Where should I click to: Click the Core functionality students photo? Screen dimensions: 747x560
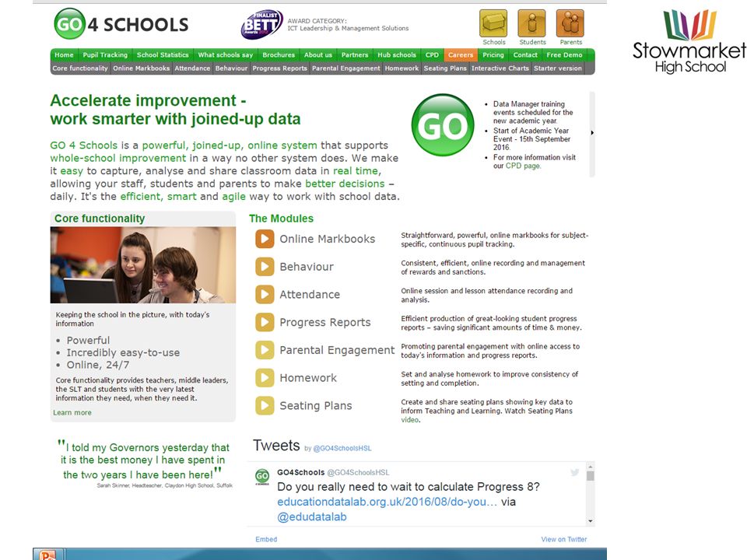tap(143, 264)
